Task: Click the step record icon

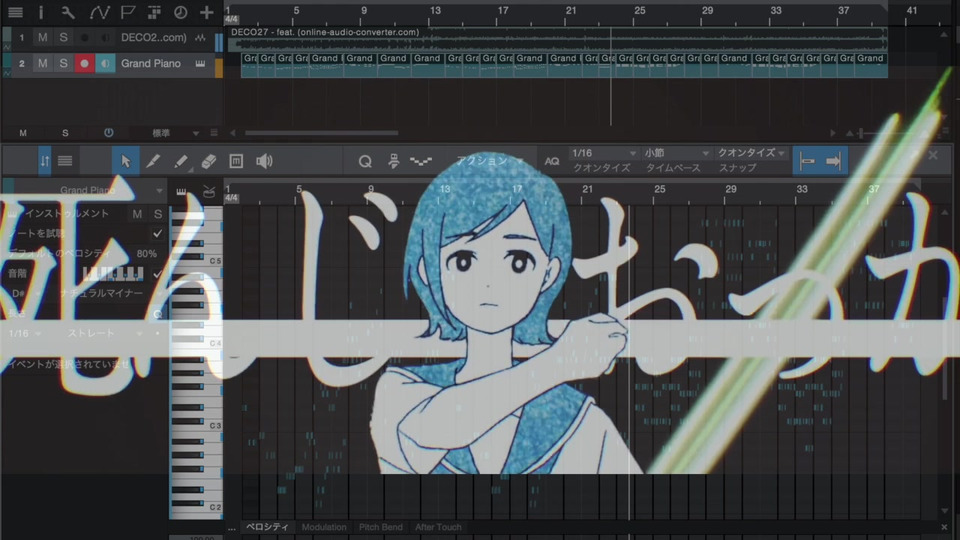Action: coord(393,161)
